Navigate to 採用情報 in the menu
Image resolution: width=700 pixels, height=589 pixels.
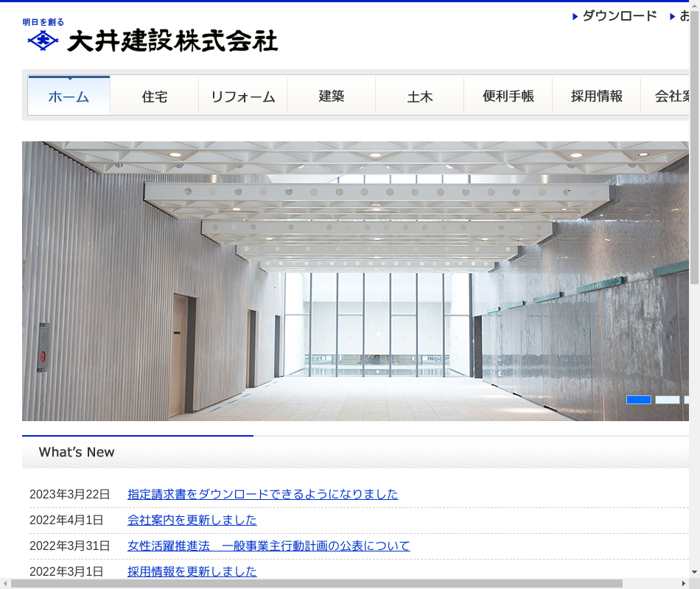click(597, 96)
